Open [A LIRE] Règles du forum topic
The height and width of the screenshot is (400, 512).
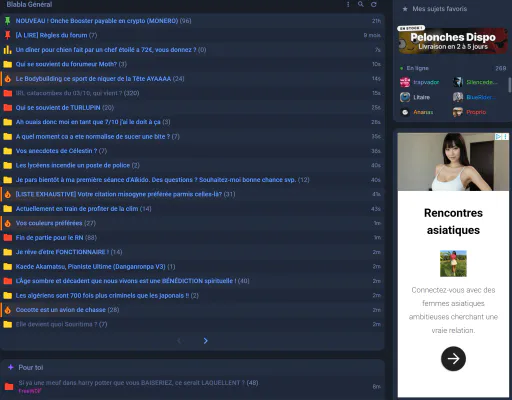[51, 35]
